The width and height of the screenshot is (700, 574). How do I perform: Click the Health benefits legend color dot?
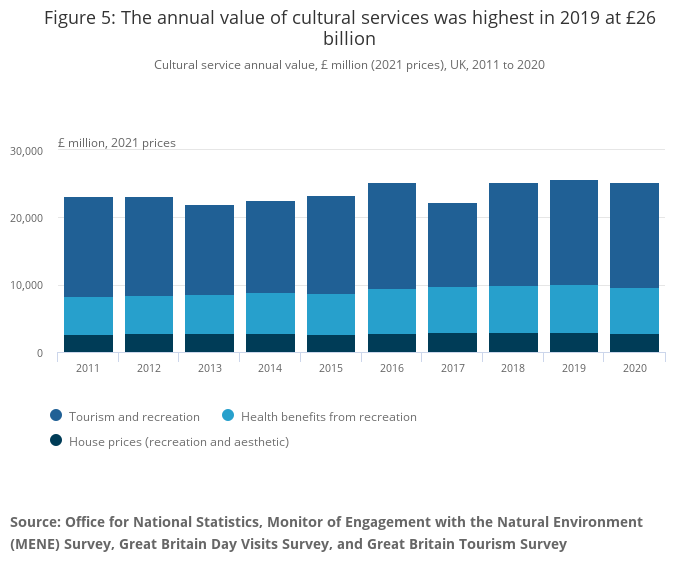[231, 416]
